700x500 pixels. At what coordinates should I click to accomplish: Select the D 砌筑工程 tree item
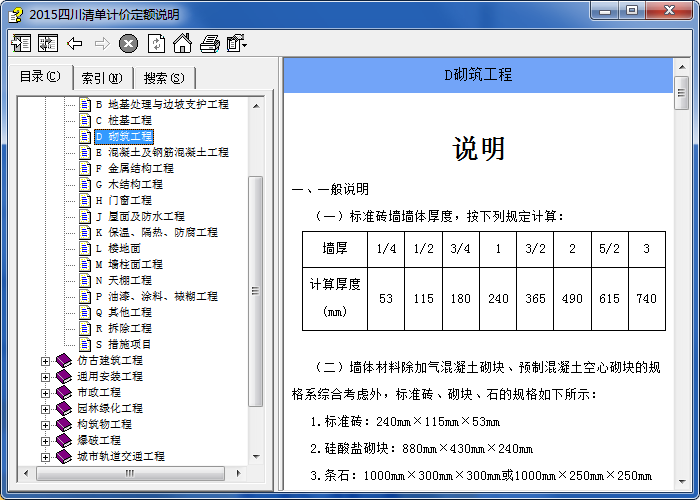124,137
